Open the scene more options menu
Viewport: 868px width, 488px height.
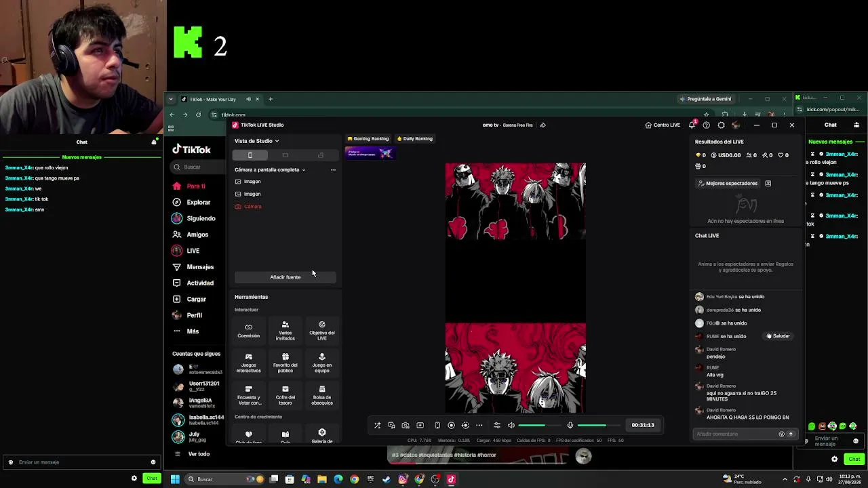333,169
